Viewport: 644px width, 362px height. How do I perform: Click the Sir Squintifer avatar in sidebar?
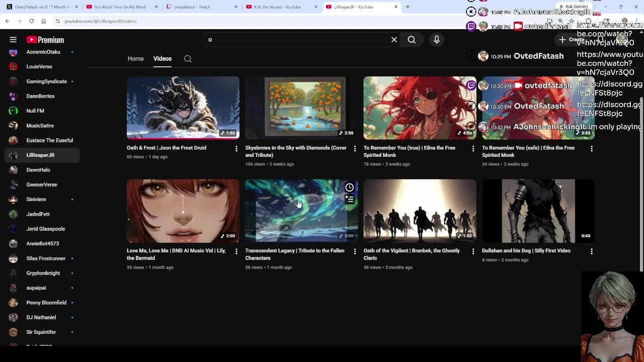(x=14, y=332)
